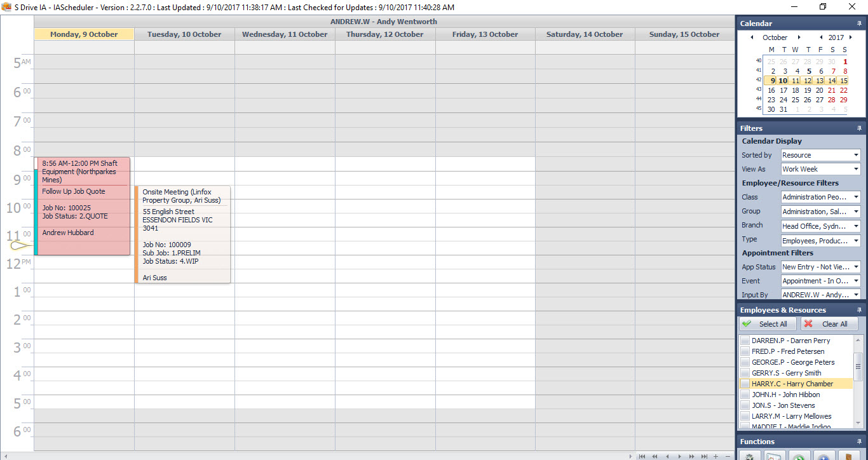Screen dimensions: 868x460
Task: Click the orange status bar of Onsite Meeting
Action: pyautogui.click(x=137, y=234)
